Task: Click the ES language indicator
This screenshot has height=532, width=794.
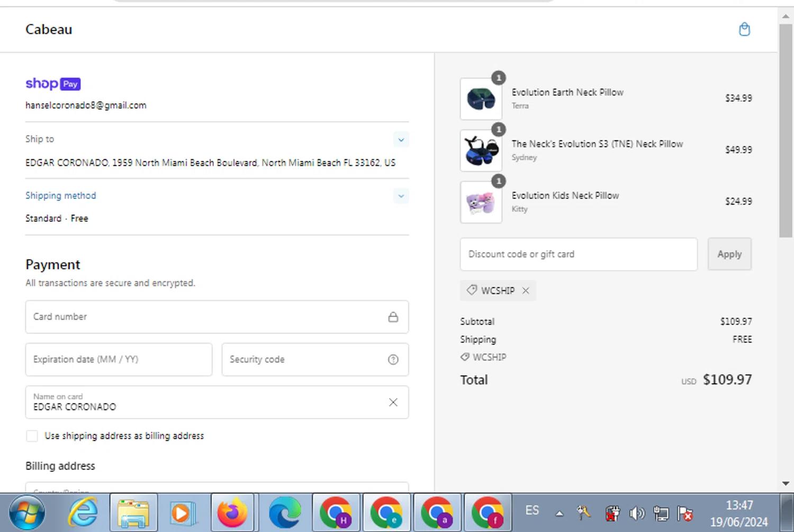Action: 532,510
